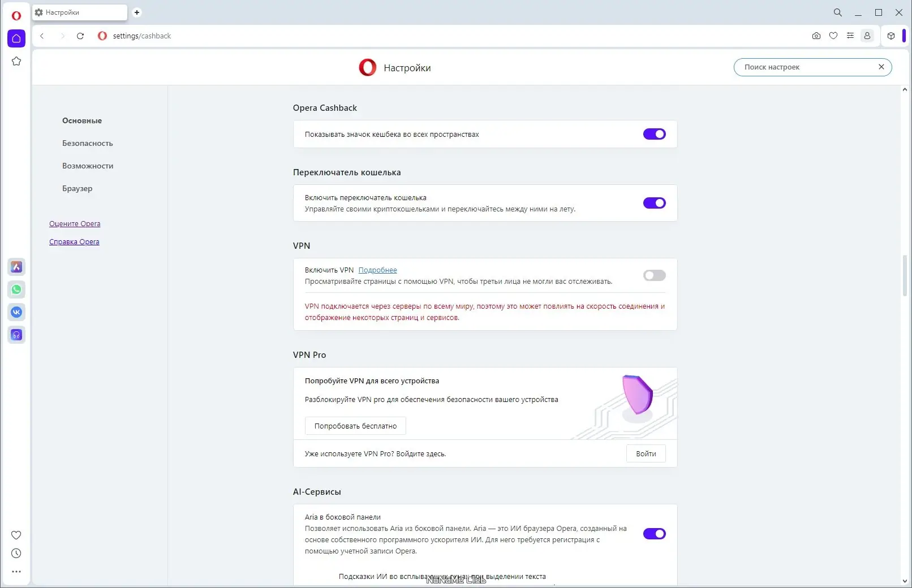Go back to the previous page
Image resolution: width=912 pixels, height=588 pixels.
click(x=42, y=36)
